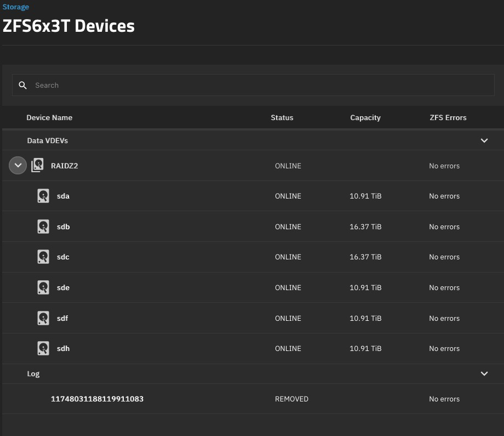Click the sdc disk icon
The height and width of the screenshot is (436, 504).
click(43, 257)
